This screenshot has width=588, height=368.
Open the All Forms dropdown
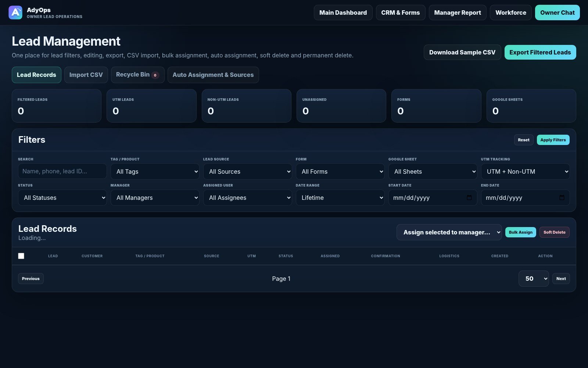pos(340,171)
